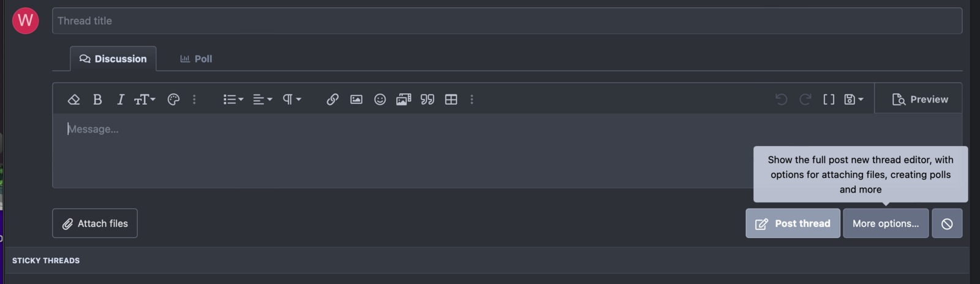Screen dimensions: 980x284
Task: Switch to the Poll tab
Action: [196, 59]
